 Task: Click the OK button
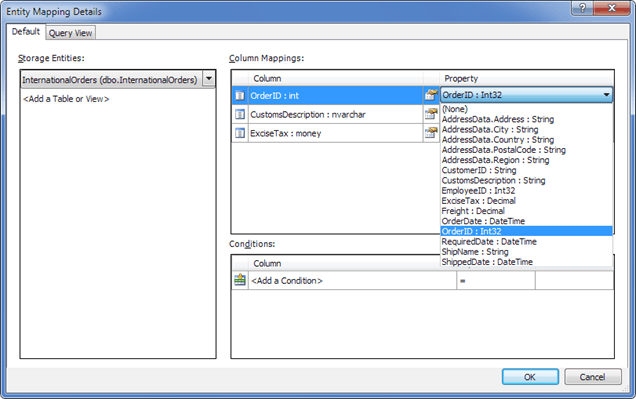click(530, 377)
